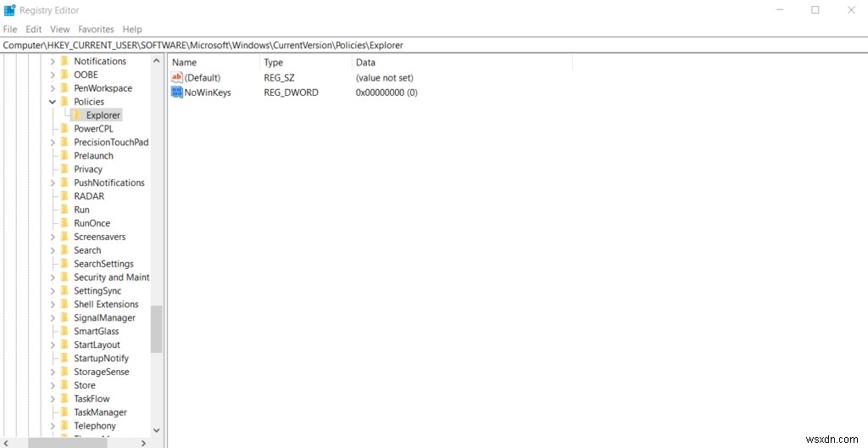
Task: Sort values by Data column header
Action: point(462,63)
